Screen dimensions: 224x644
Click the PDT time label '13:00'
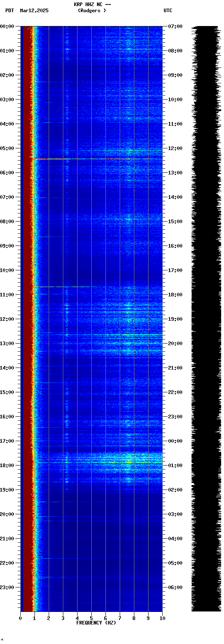coord(7,344)
